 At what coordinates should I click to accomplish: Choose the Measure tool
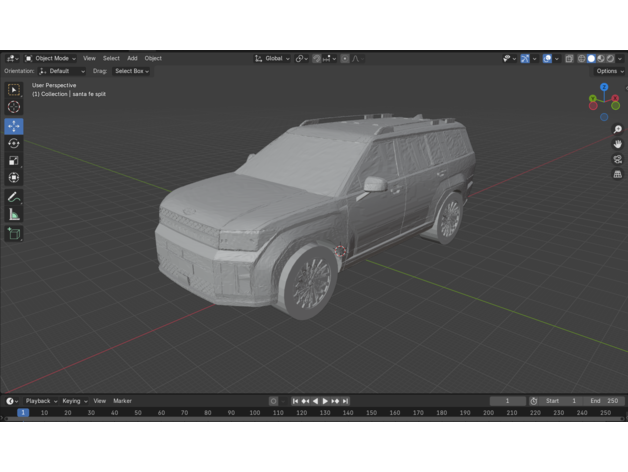(14, 214)
